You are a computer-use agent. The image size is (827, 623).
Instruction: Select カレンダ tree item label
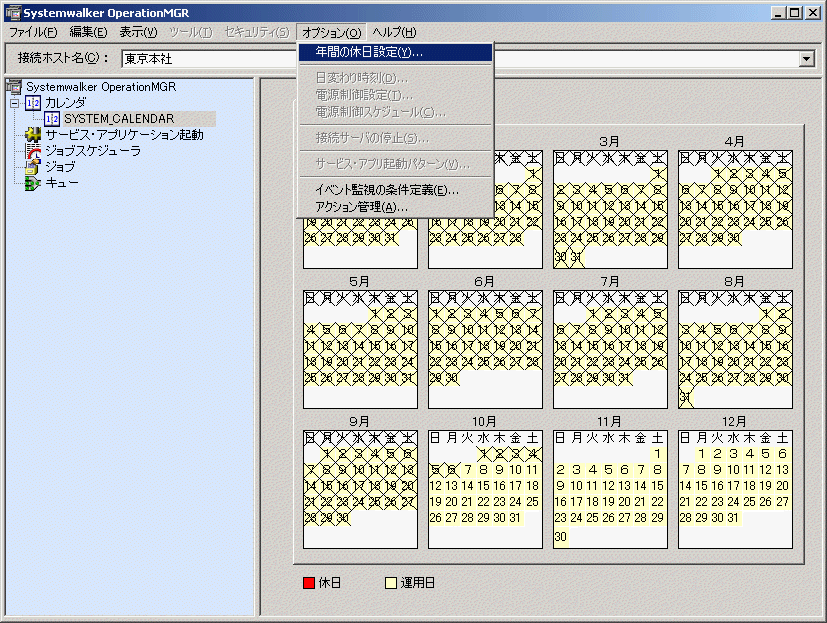click(65, 102)
